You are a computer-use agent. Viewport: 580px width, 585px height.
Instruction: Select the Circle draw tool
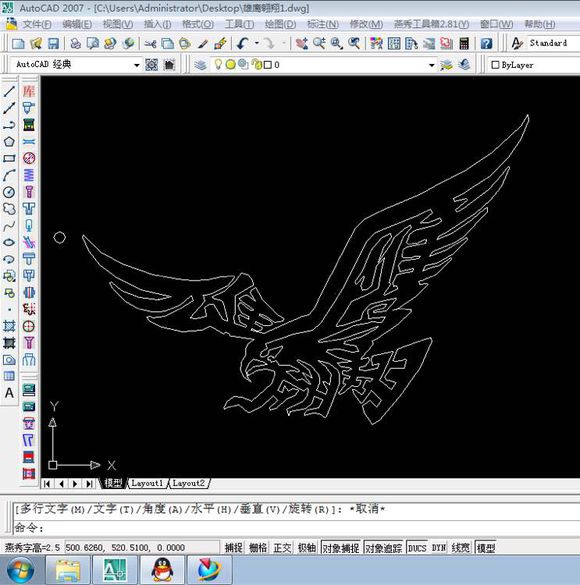click(x=9, y=192)
